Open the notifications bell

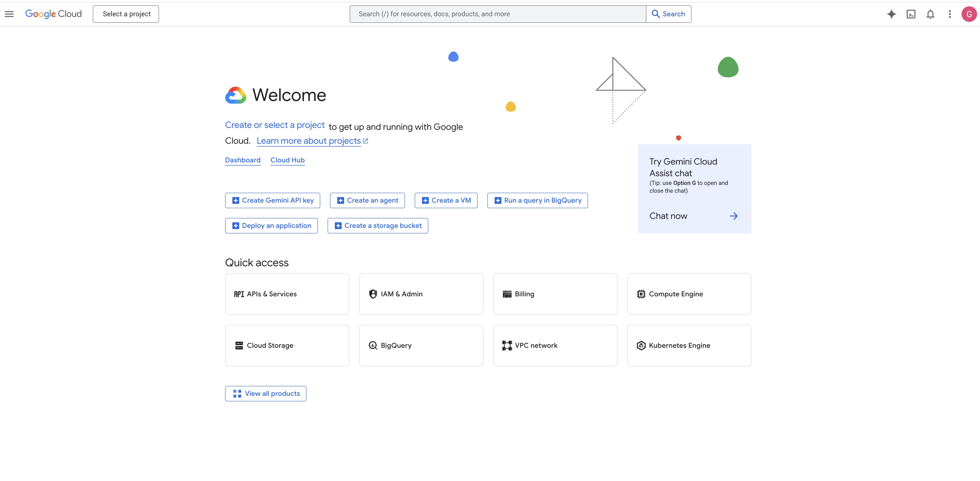pos(930,14)
